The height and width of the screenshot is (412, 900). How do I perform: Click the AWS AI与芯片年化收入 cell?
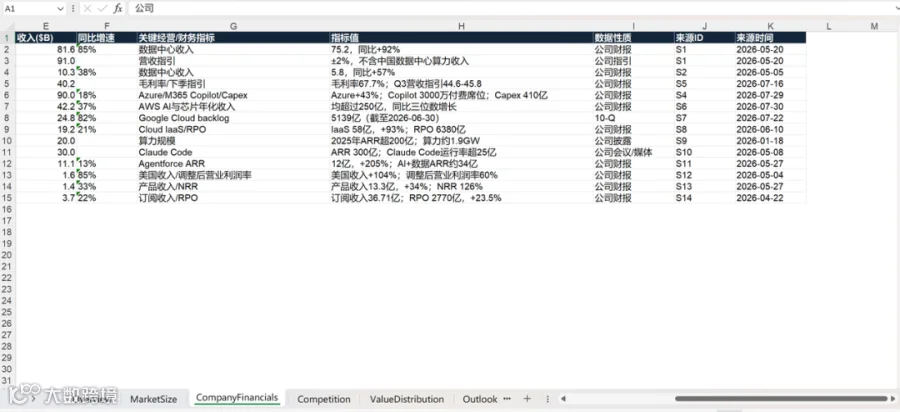pos(233,107)
